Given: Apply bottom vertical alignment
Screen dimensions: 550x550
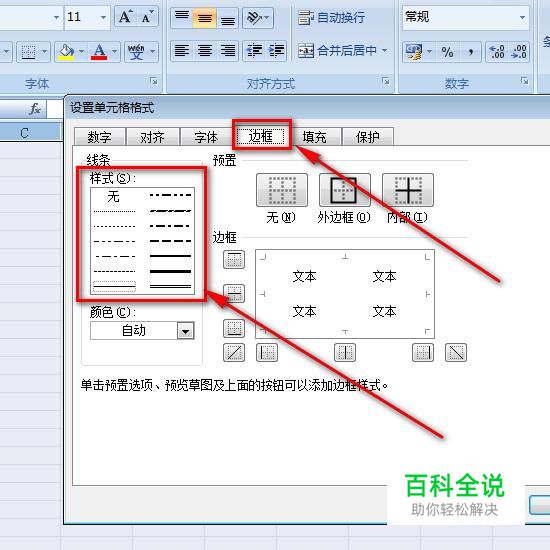Looking at the screenshot, I should (227, 18).
